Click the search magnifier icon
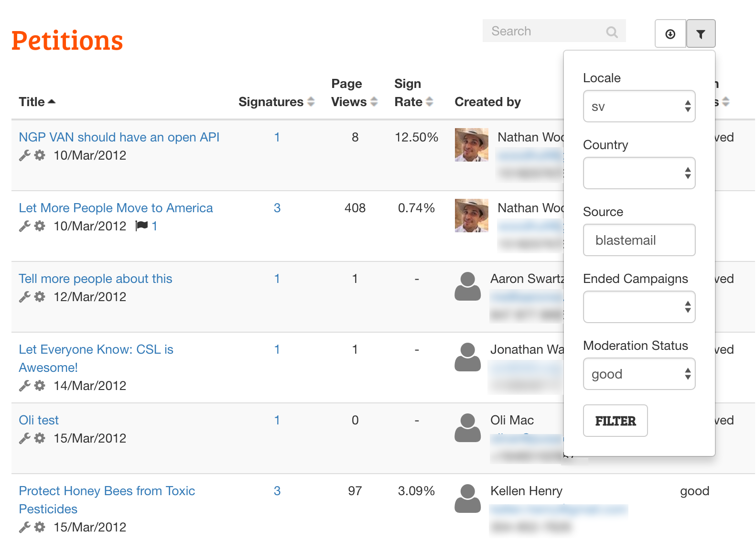Screen dimensions: 756x542 tap(612, 32)
